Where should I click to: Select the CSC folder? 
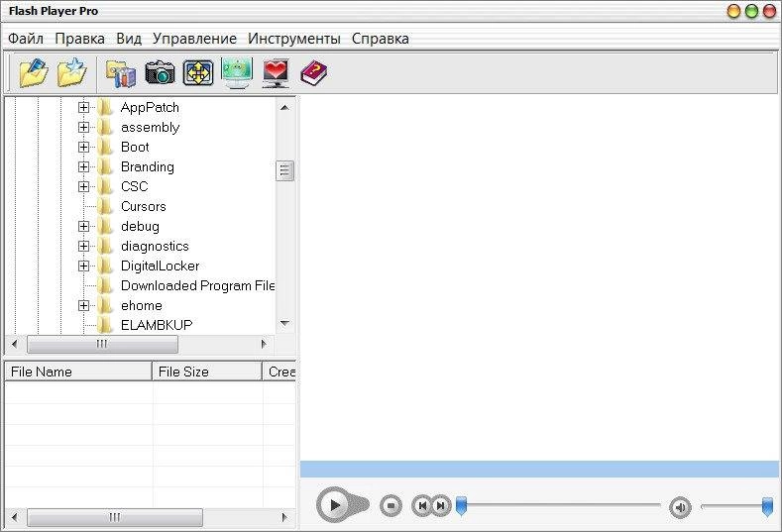click(135, 186)
